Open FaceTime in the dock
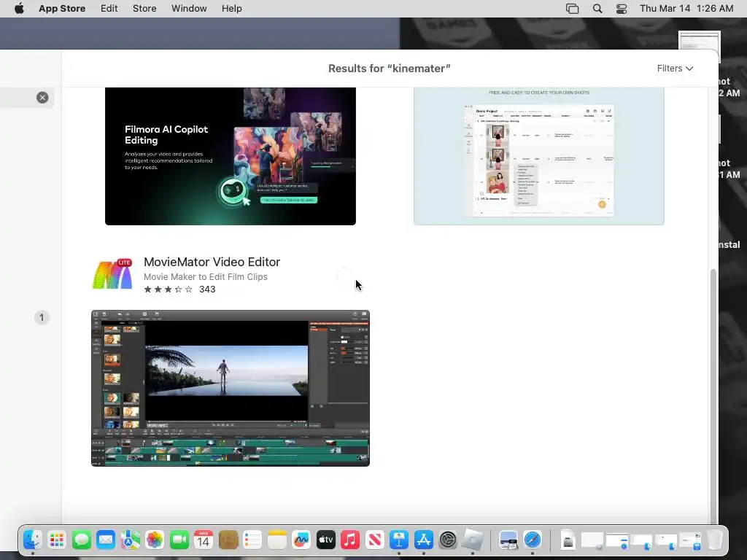Screen dimensions: 747x560 pos(179,540)
